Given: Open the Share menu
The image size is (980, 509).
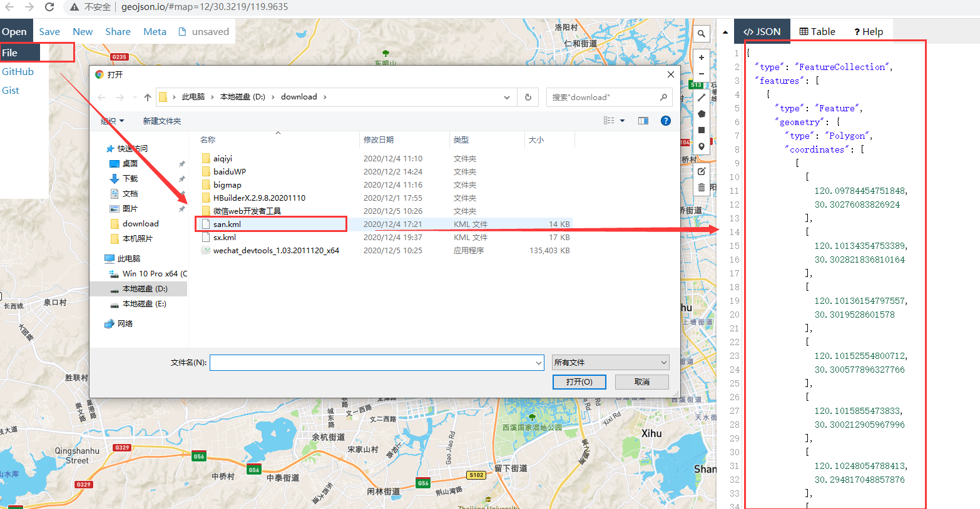Looking at the screenshot, I should [x=118, y=31].
